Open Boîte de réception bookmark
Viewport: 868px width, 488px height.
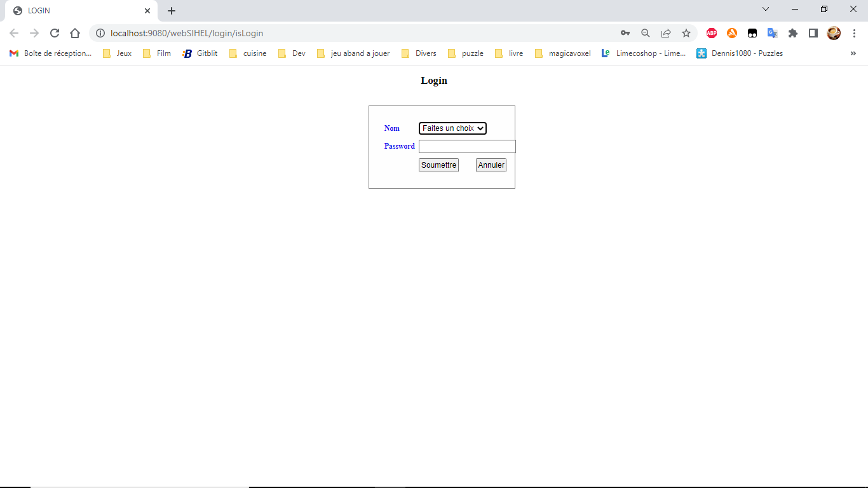click(51, 53)
